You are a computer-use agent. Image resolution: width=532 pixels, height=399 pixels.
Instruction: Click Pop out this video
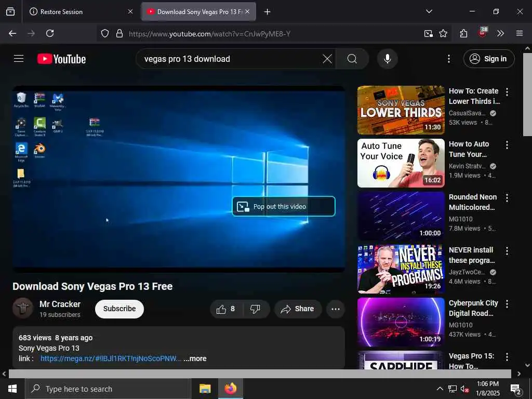(x=284, y=206)
